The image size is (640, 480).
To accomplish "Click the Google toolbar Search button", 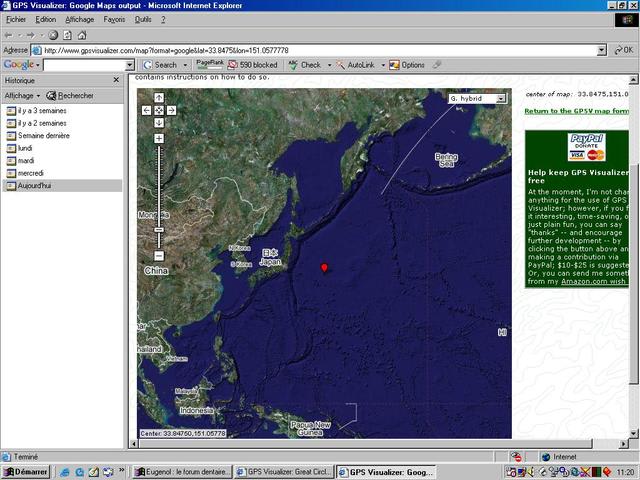I will [x=160, y=64].
